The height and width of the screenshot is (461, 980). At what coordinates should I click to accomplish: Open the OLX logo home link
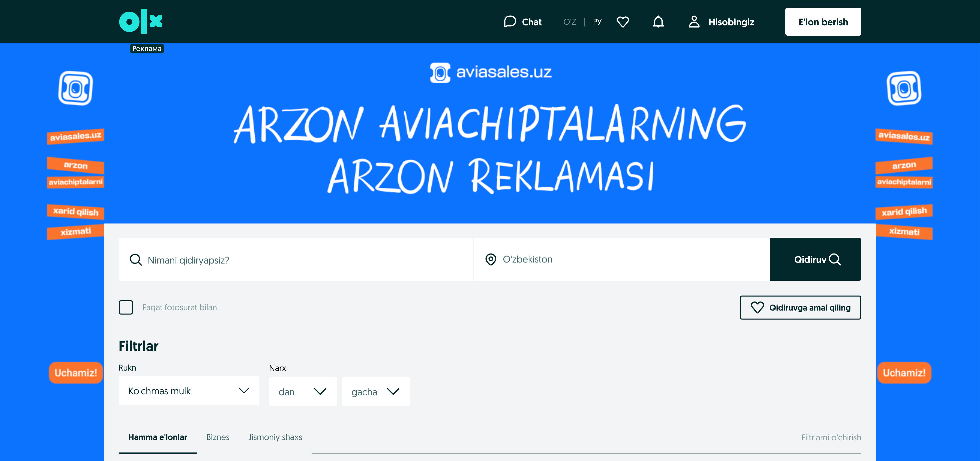point(140,22)
